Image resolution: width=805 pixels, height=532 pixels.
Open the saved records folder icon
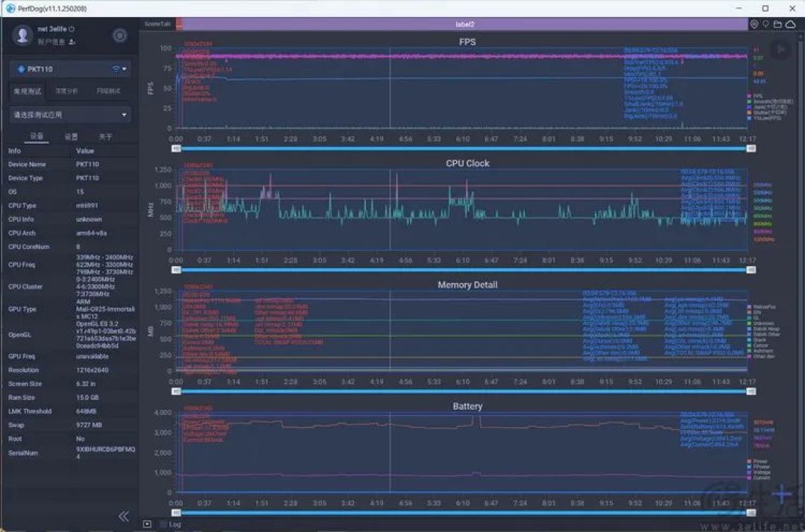click(777, 24)
